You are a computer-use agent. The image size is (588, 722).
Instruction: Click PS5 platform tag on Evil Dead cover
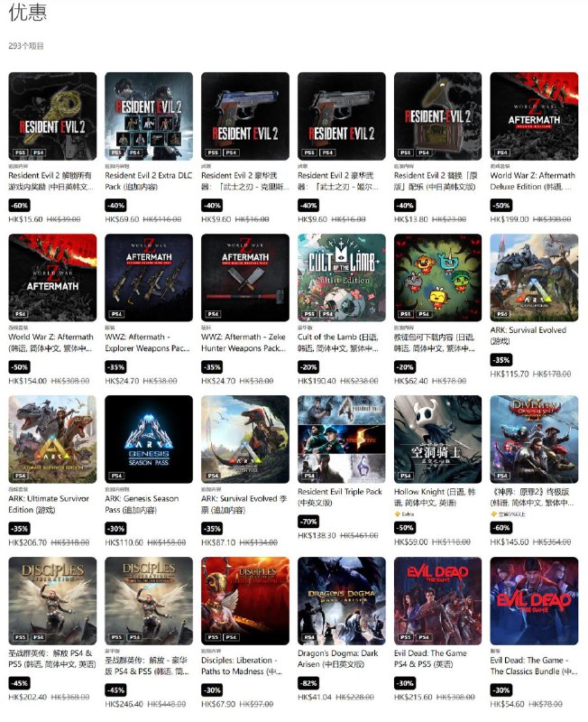click(x=406, y=637)
